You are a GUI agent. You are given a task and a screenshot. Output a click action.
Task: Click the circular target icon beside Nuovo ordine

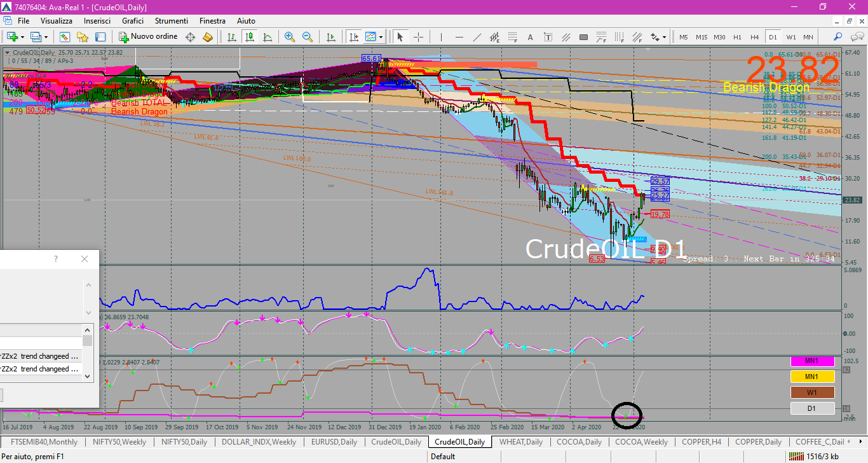click(x=190, y=37)
